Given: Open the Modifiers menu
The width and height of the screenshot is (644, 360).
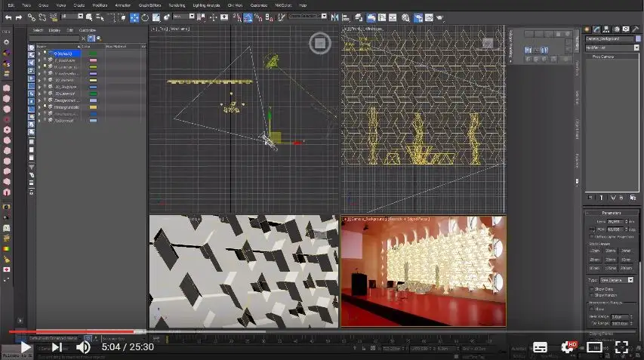Looking at the screenshot, I should pos(100,5).
